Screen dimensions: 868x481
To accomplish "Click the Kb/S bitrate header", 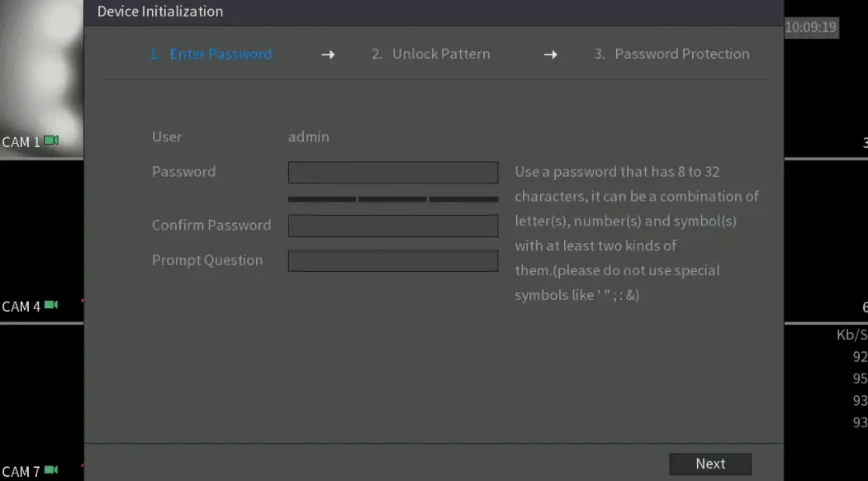I will tap(851, 335).
